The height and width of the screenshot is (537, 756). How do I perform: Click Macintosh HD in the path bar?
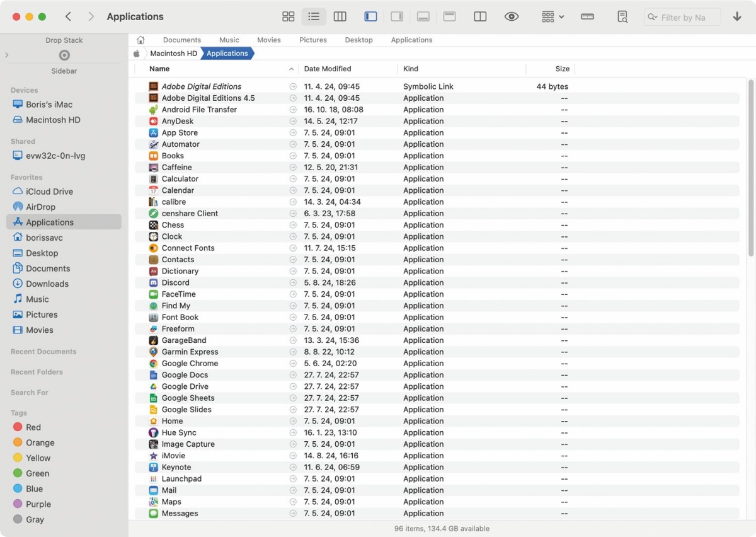[174, 54]
